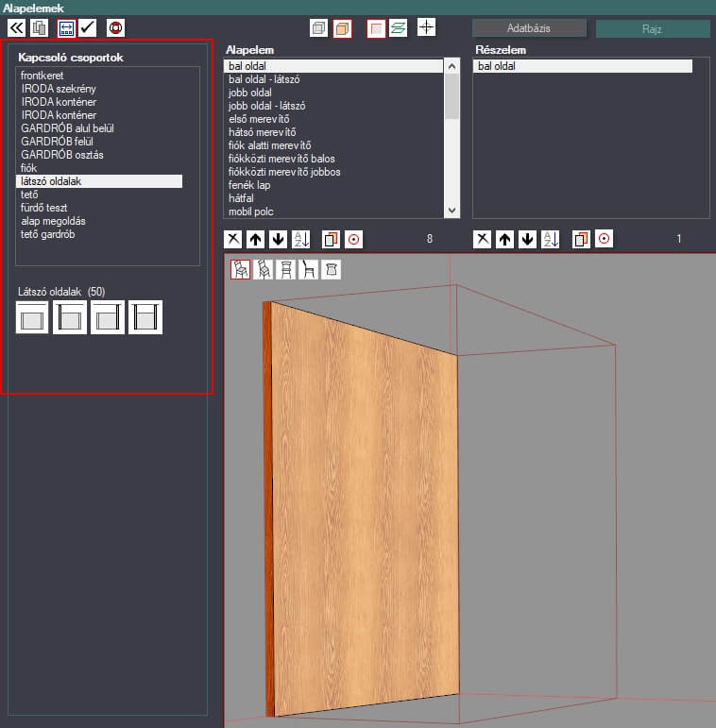Select the first chair perspective view

click(240, 269)
